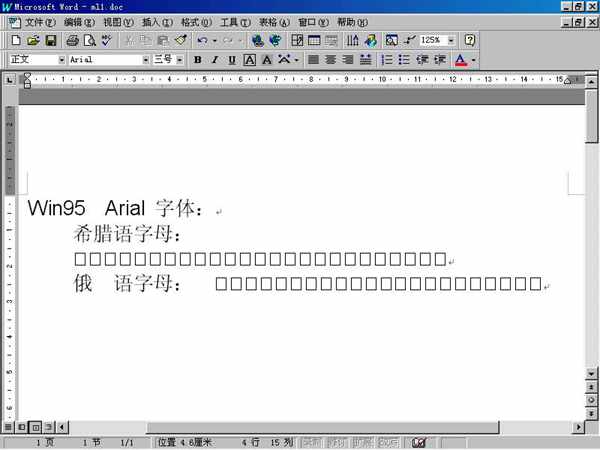Viewport: 600px width, 450px height.
Task: Expand character scaling options arrow
Action: tap(297, 60)
